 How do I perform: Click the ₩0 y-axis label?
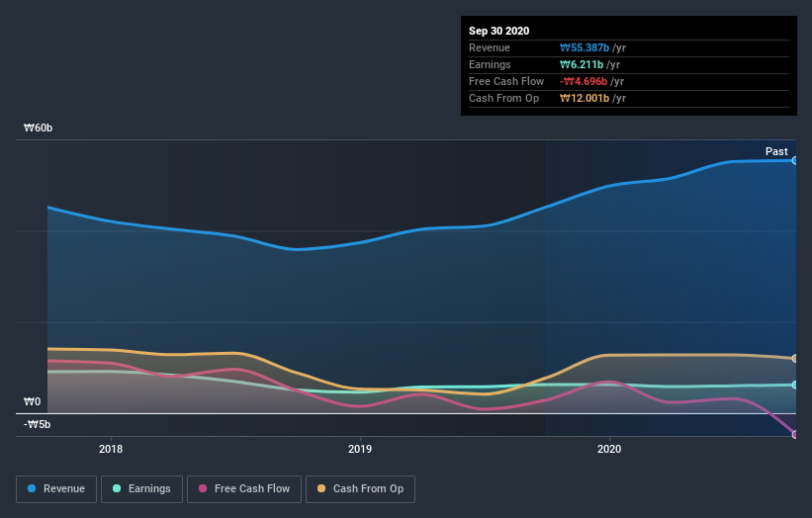click(32, 401)
